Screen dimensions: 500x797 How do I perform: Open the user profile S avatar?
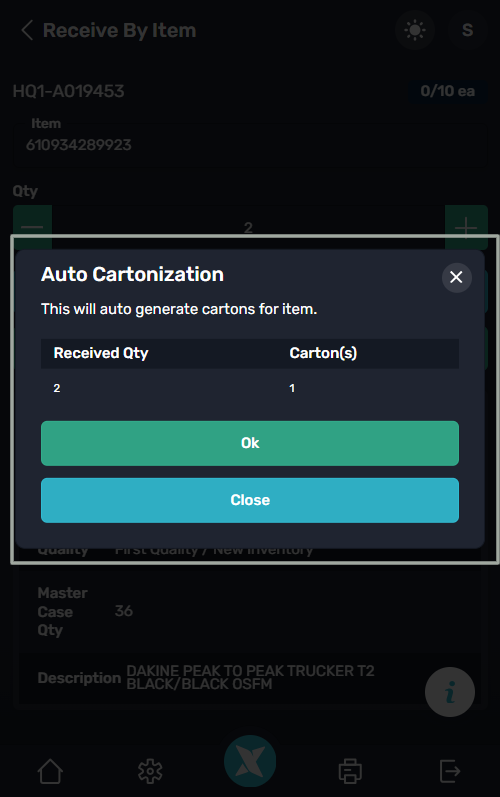tap(467, 30)
